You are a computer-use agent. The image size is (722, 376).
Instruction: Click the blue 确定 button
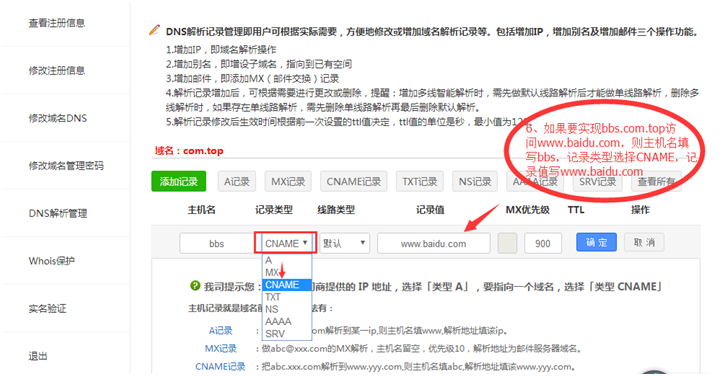click(596, 242)
